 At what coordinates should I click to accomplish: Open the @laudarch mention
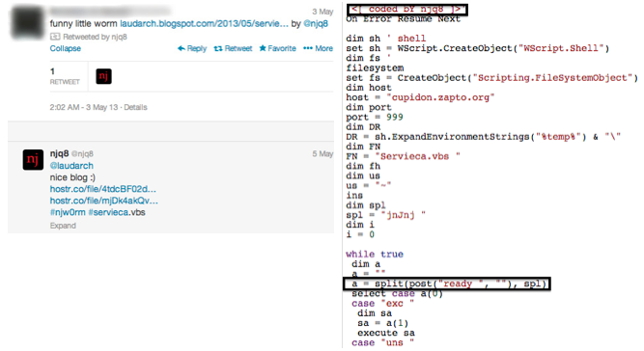click(71, 166)
